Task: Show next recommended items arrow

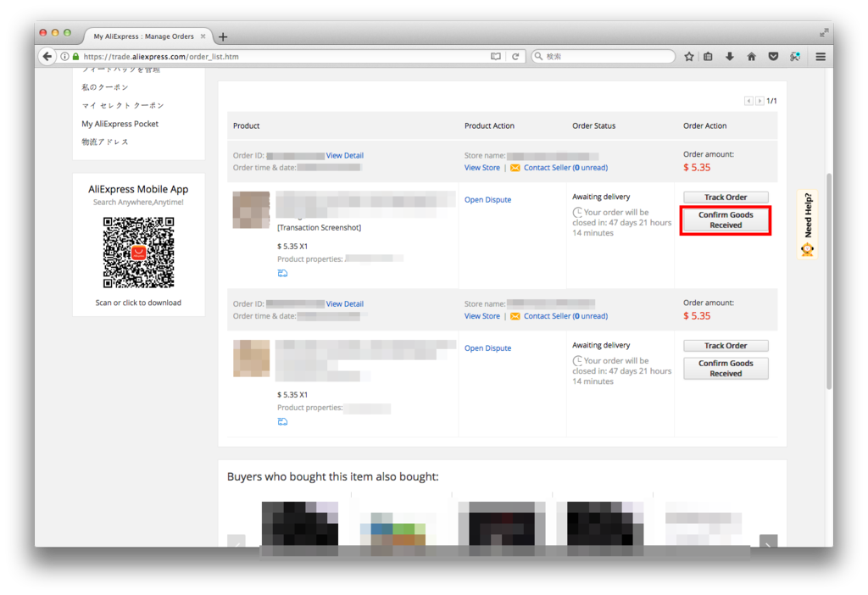Action: click(x=768, y=542)
